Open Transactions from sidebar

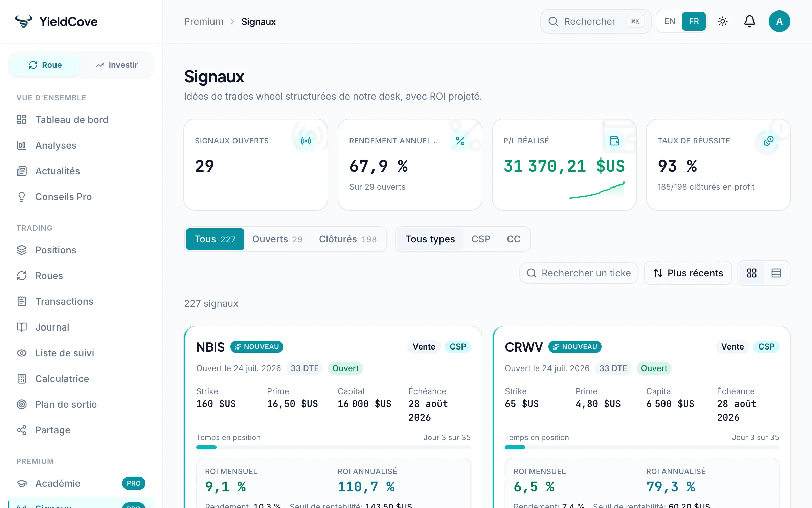[81, 301]
